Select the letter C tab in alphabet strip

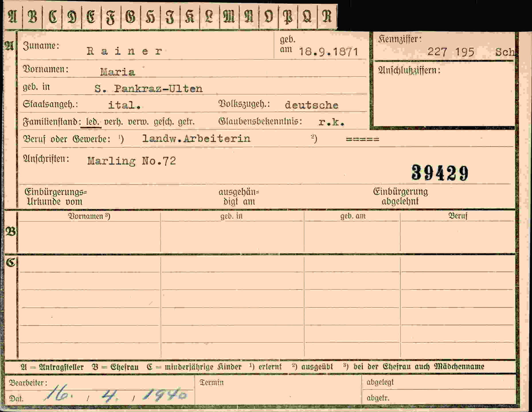pyautogui.click(x=52, y=17)
